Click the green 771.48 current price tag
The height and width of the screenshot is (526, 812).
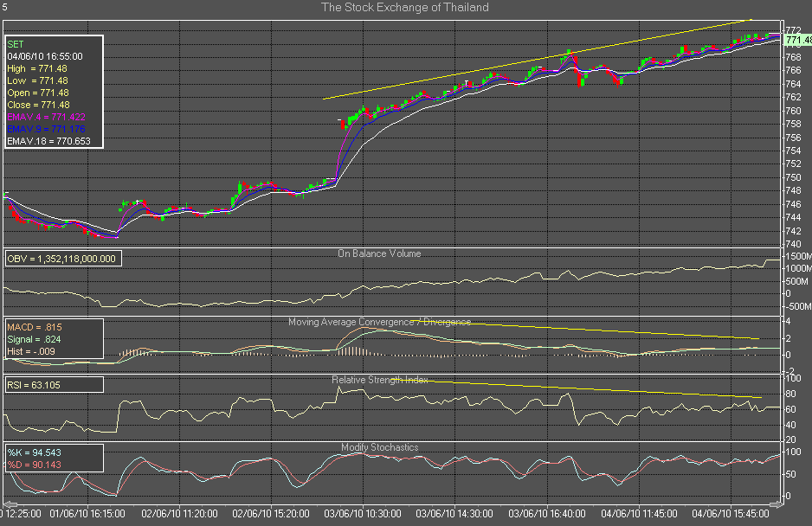click(797, 40)
